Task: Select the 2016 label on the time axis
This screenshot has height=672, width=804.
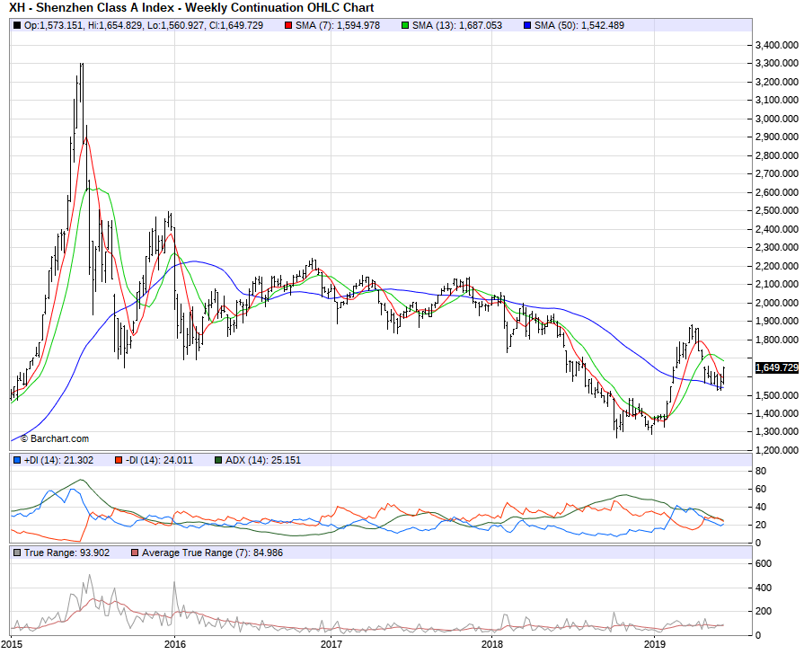Action: click(x=175, y=644)
